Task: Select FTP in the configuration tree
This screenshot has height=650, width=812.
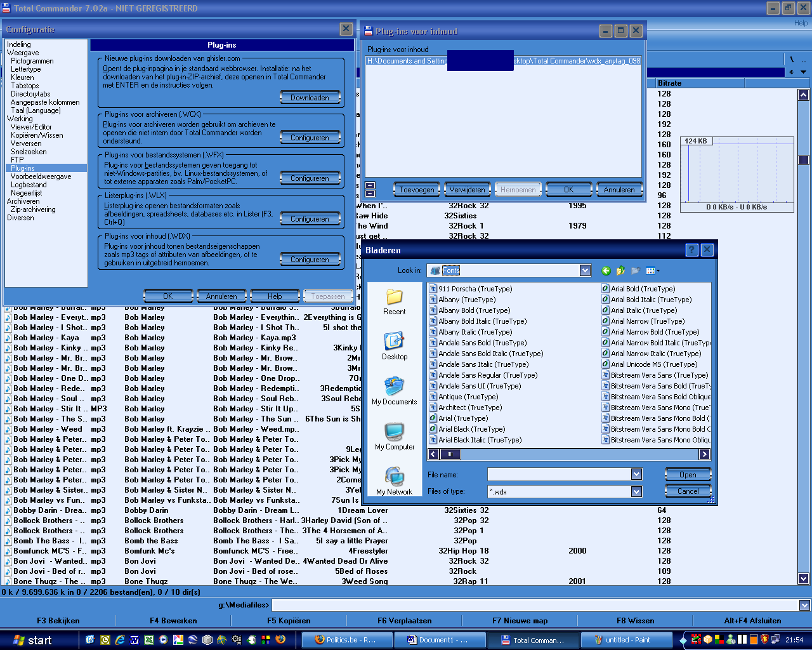Action: pyautogui.click(x=17, y=160)
